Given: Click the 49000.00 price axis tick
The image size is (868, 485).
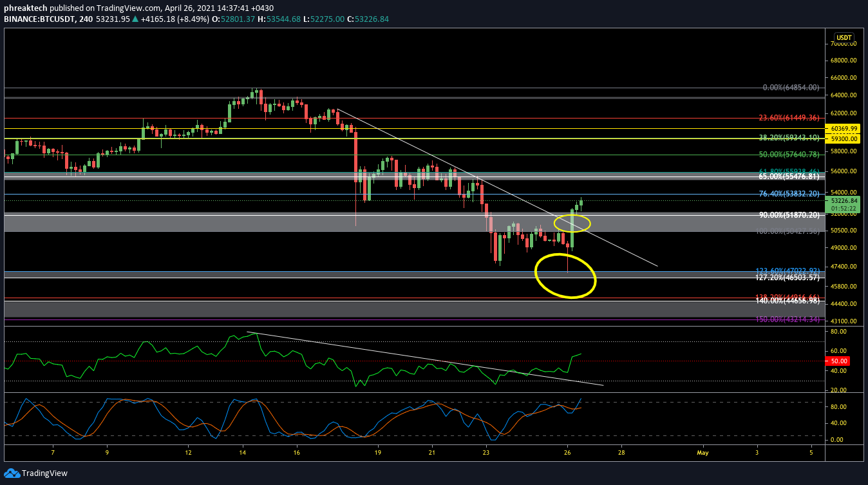Looking at the screenshot, I should click(x=844, y=248).
